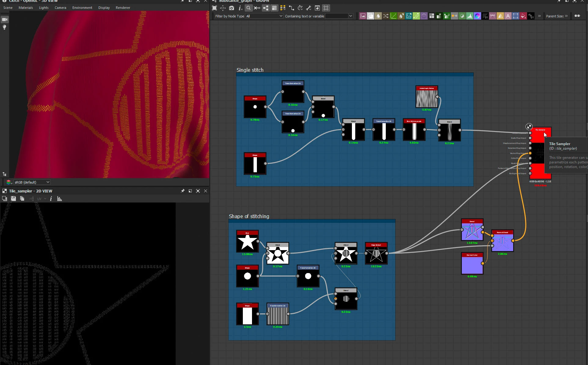Add a Uniform Color node from toolbar

[x=523, y=16]
